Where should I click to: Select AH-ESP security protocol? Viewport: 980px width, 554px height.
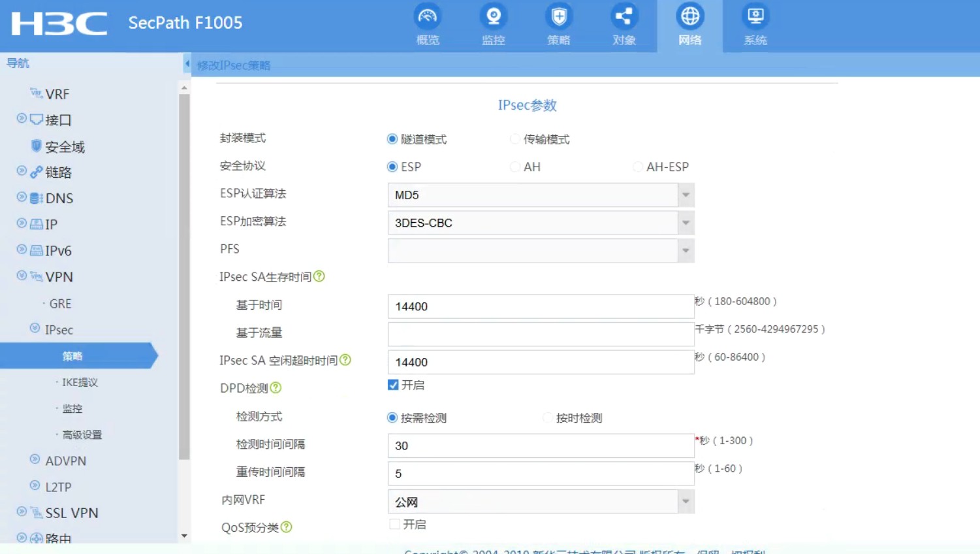pyautogui.click(x=638, y=167)
